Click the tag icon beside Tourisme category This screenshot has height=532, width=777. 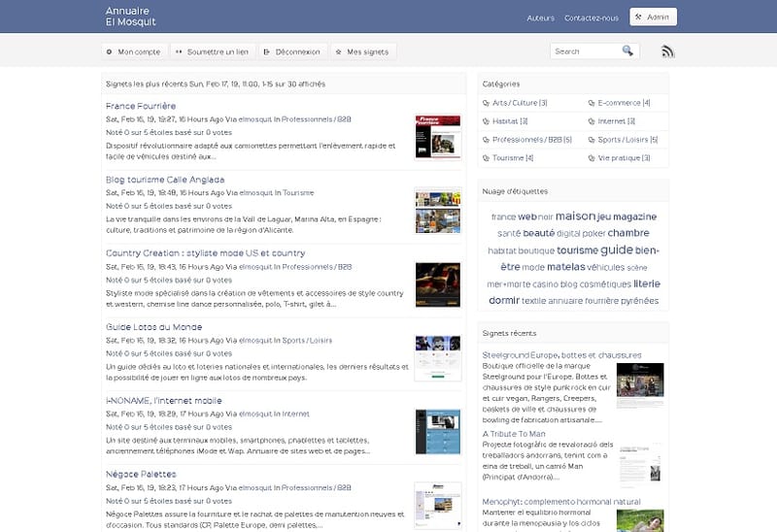click(486, 158)
